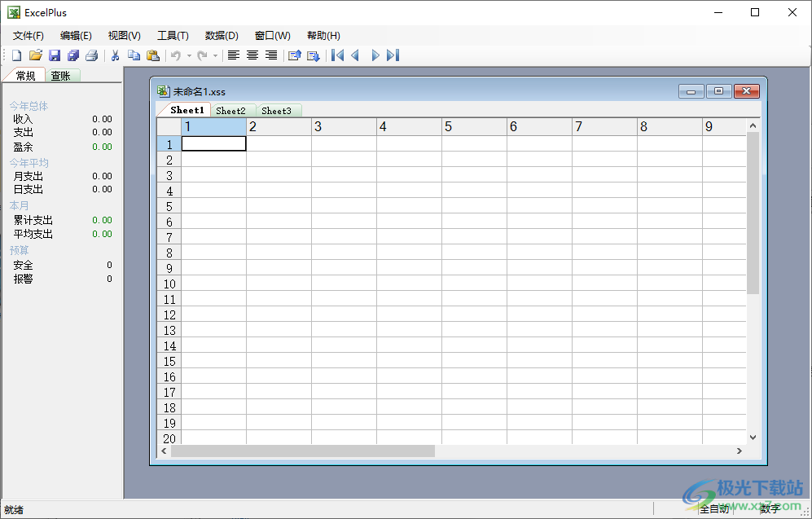The width and height of the screenshot is (812, 519).
Task: Select row header 10
Action: [169, 284]
